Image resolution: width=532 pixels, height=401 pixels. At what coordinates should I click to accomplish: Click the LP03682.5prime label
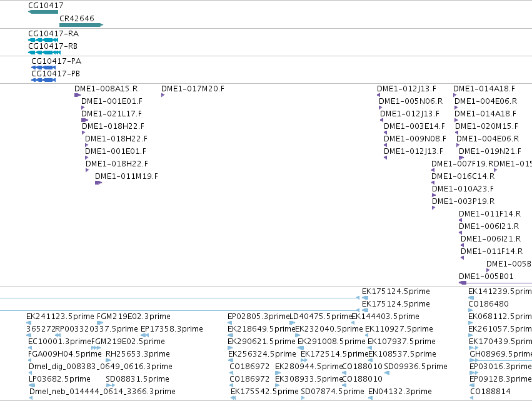pos(60,379)
